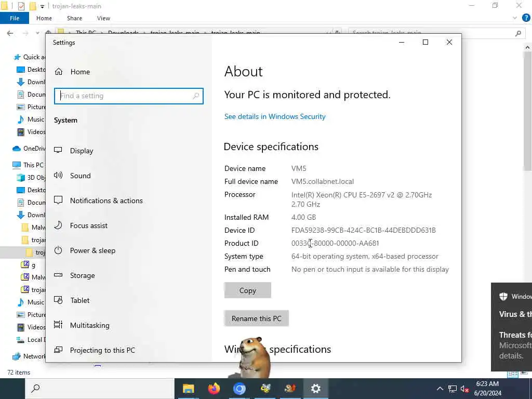The image size is (532, 399).
Task: Open bee application icon on taskbar
Action: [x=265, y=389]
